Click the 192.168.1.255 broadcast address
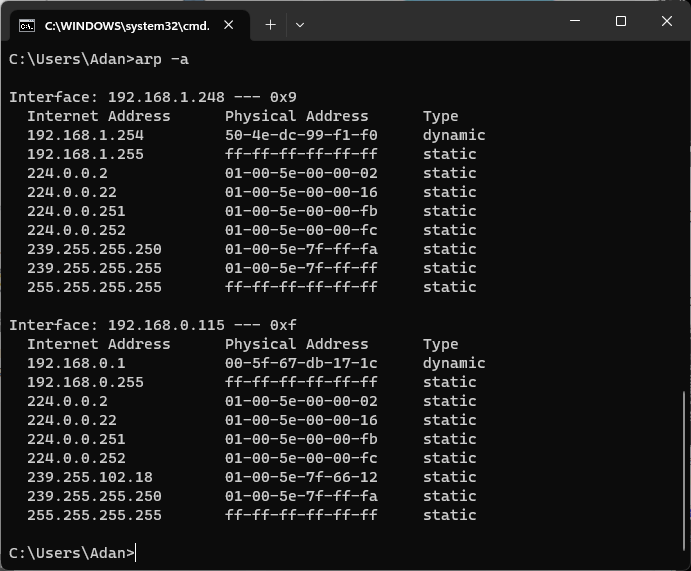 point(85,154)
